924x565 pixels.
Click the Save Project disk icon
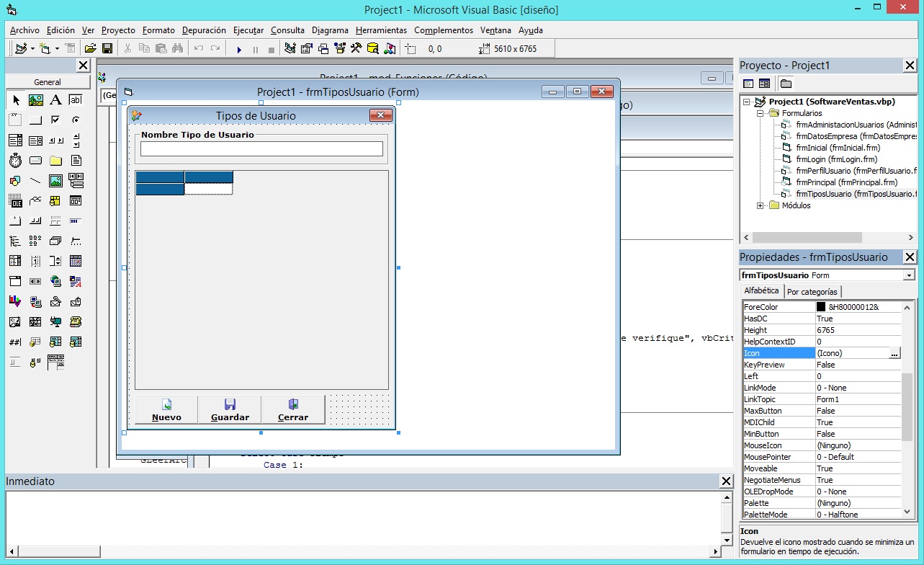pyautogui.click(x=107, y=49)
